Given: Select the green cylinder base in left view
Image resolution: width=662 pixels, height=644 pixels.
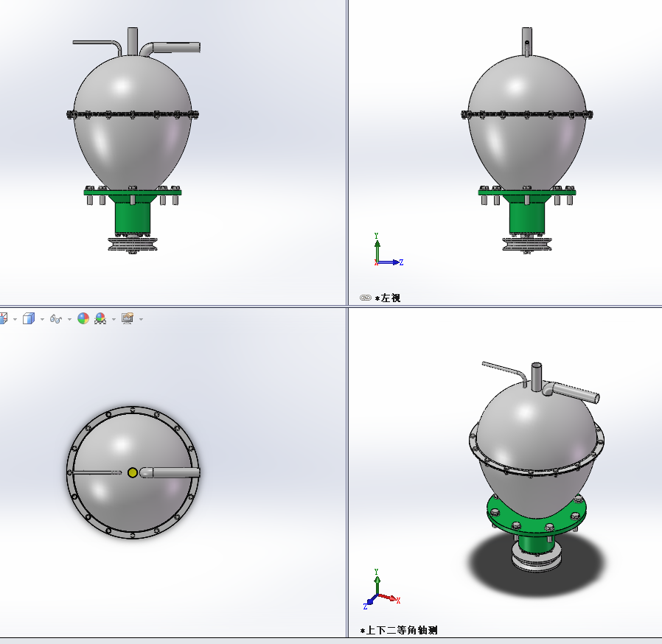Looking at the screenshot, I should click(x=527, y=218).
